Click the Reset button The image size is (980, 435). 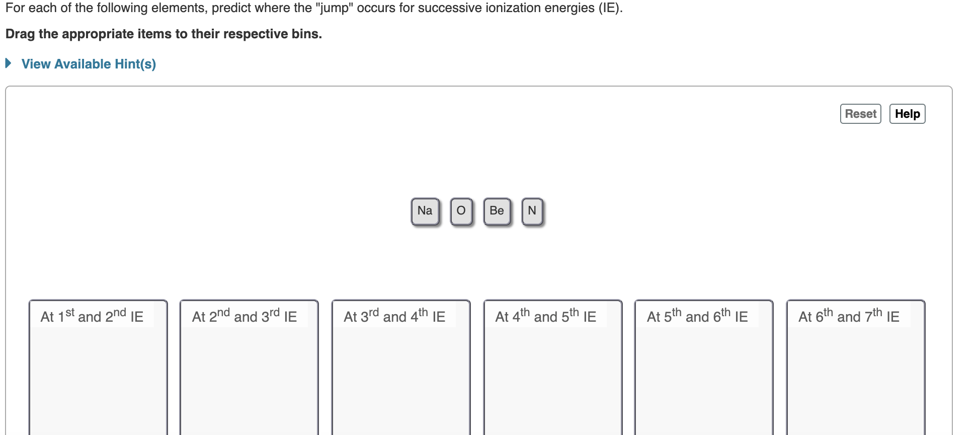[x=860, y=114]
